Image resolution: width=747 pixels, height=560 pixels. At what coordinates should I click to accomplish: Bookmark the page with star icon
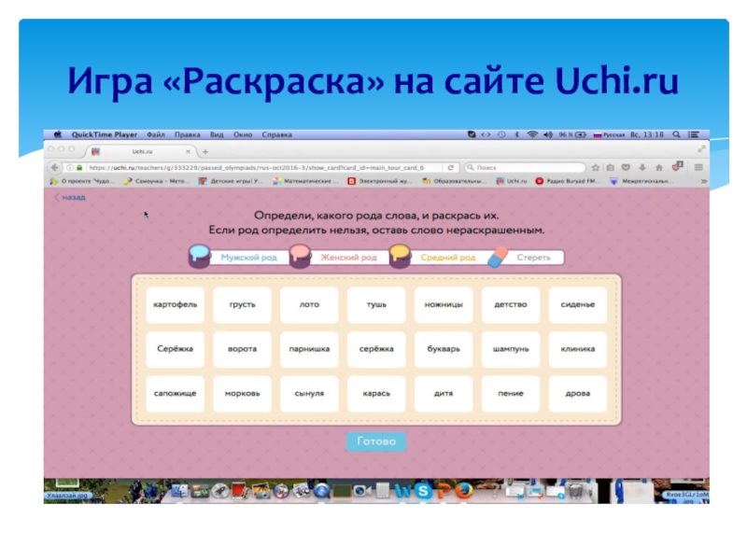(596, 168)
